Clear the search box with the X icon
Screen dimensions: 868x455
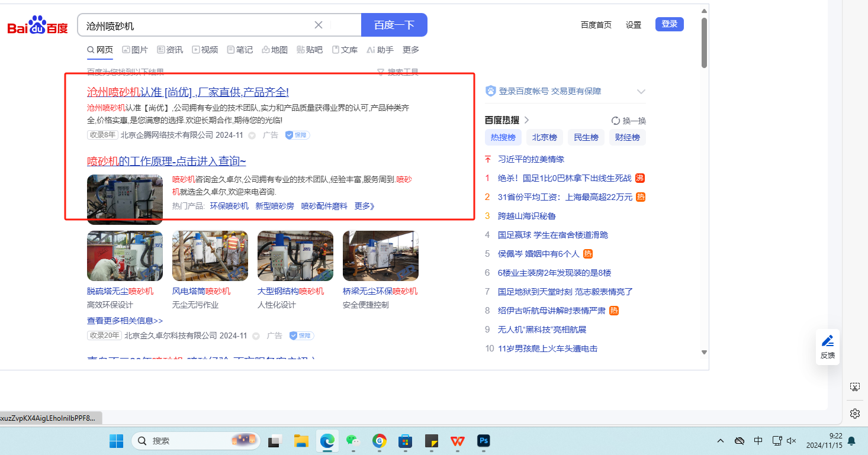tap(318, 25)
